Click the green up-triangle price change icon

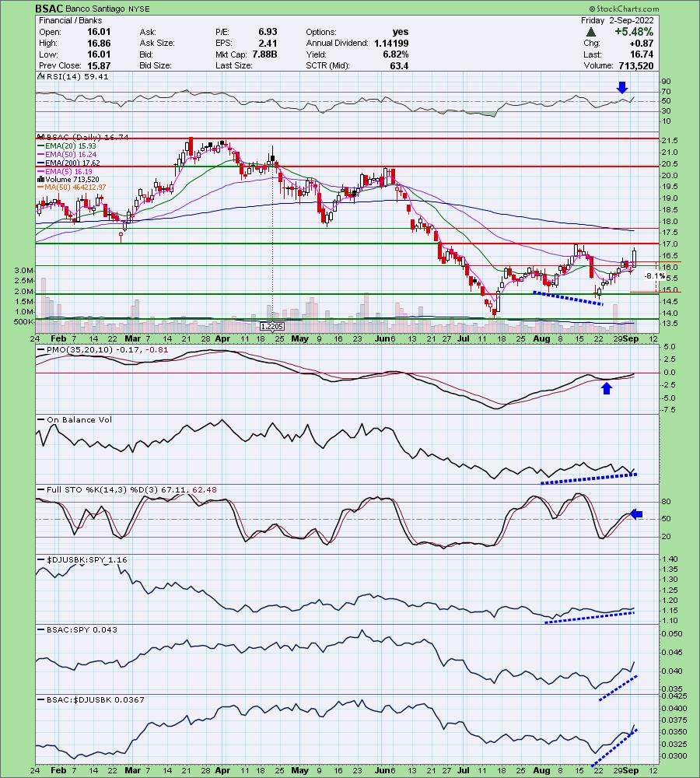coord(590,32)
